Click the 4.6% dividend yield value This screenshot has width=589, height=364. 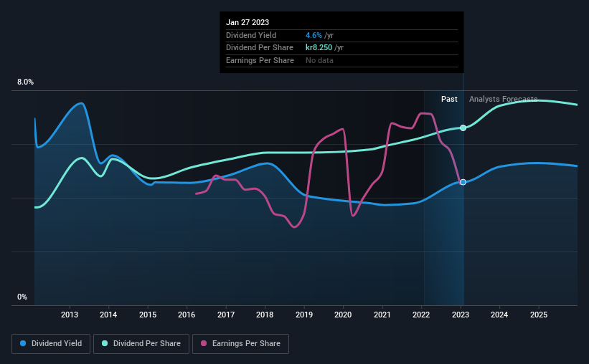tap(314, 35)
